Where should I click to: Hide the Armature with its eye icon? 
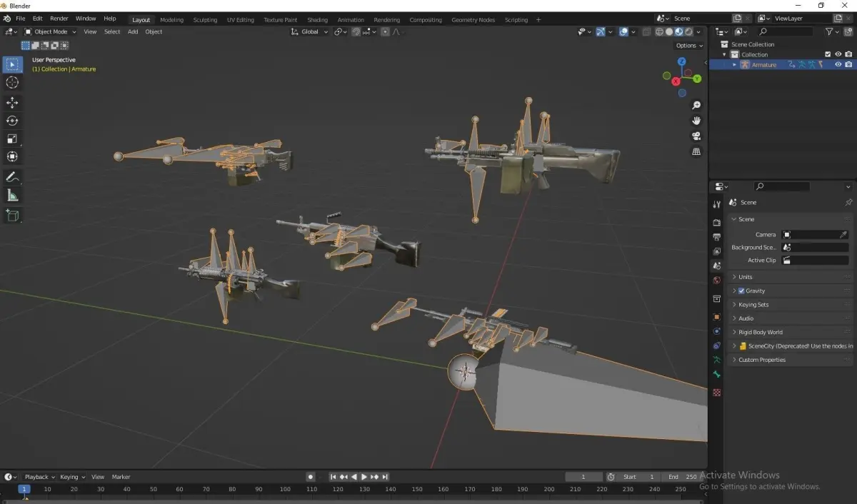(838, 64)
